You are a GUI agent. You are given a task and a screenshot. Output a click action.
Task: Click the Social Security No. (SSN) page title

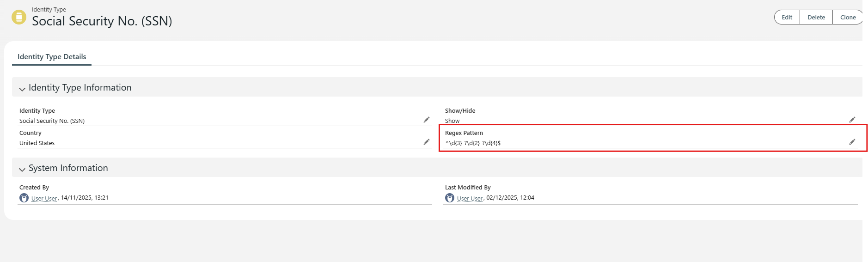coord(102,21)
